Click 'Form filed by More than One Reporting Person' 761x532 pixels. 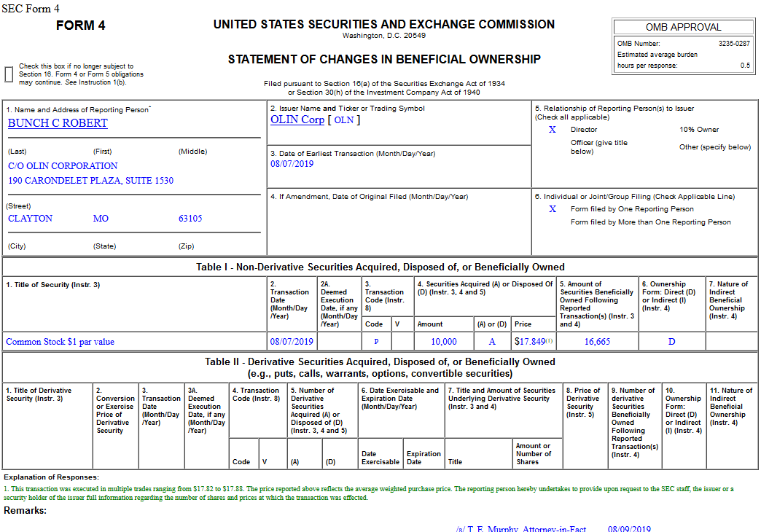[650, 222]
